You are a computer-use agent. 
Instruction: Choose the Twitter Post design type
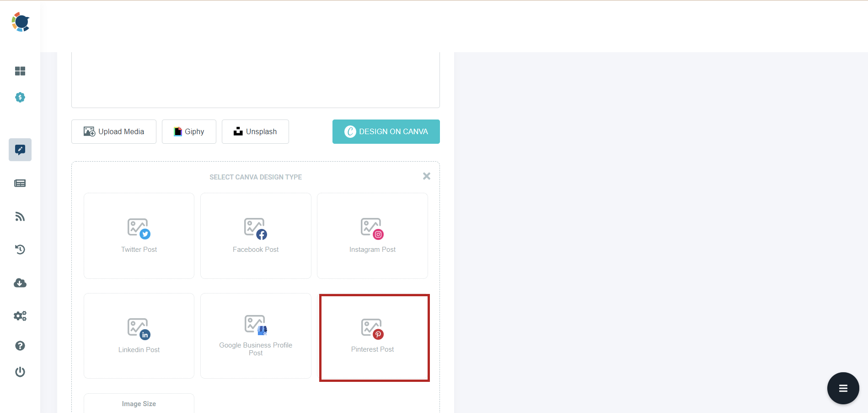coord(139,236)
